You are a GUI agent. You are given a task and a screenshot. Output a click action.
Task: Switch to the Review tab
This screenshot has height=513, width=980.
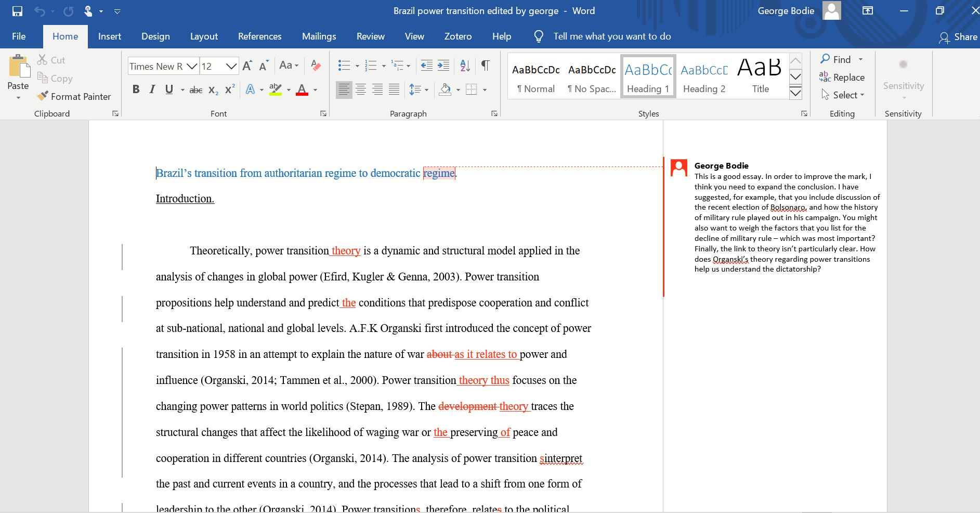click(371, 36)
